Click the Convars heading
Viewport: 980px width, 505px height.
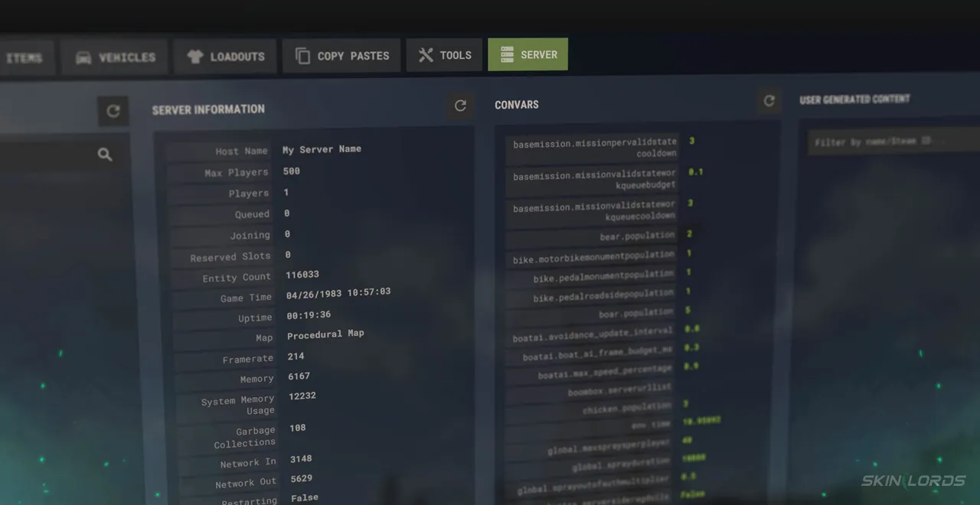point(517,105)
